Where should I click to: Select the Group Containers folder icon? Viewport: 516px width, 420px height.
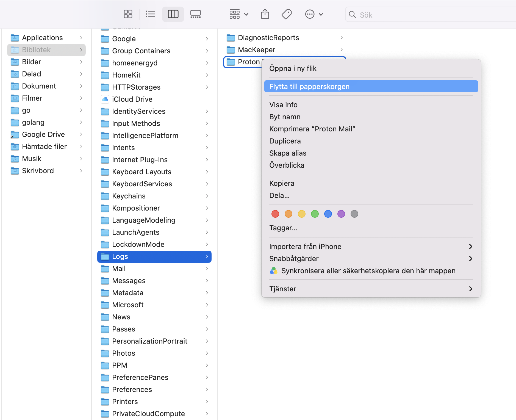(105, 51)
